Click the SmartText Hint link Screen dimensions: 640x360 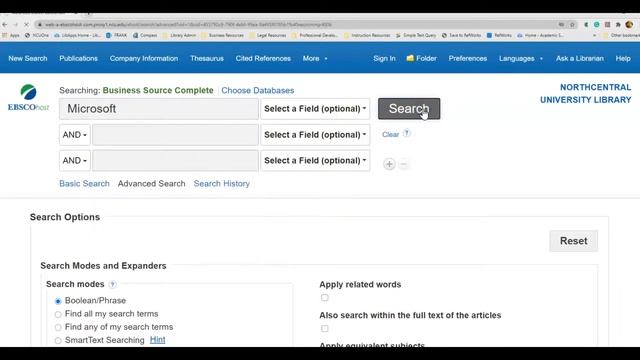coord(158,340)
